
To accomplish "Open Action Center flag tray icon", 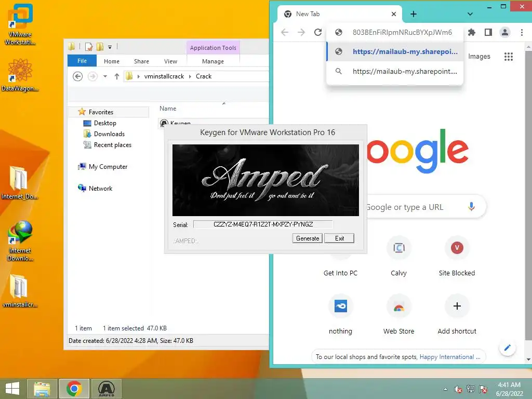I will (x=483, y=389).
